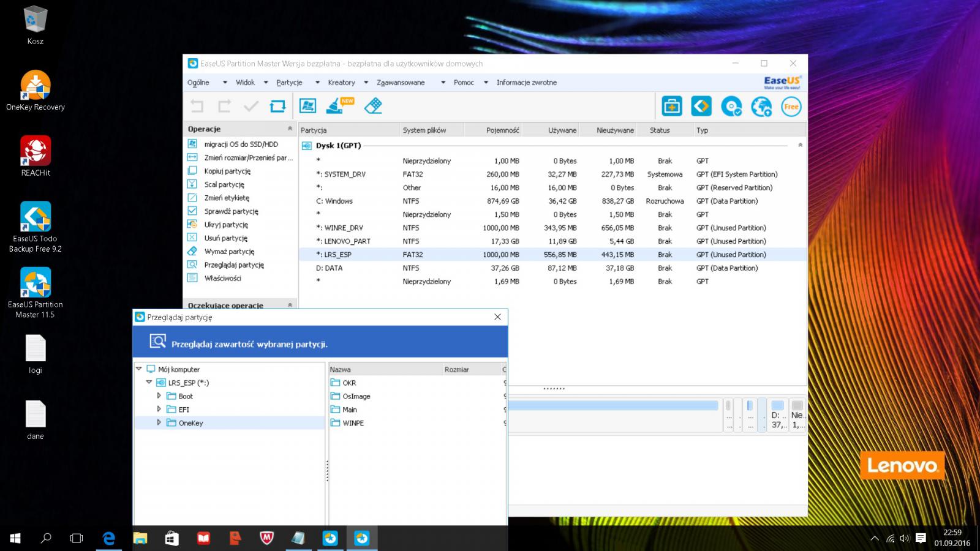Click 'Właściwości' operation
This screenshot has width=980, height=551.
(222, 278)
